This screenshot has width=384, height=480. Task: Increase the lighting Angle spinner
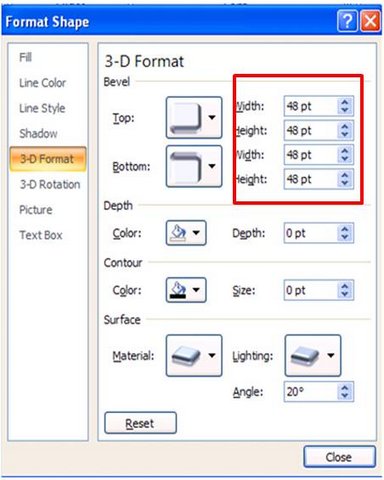tap(345, 388)
